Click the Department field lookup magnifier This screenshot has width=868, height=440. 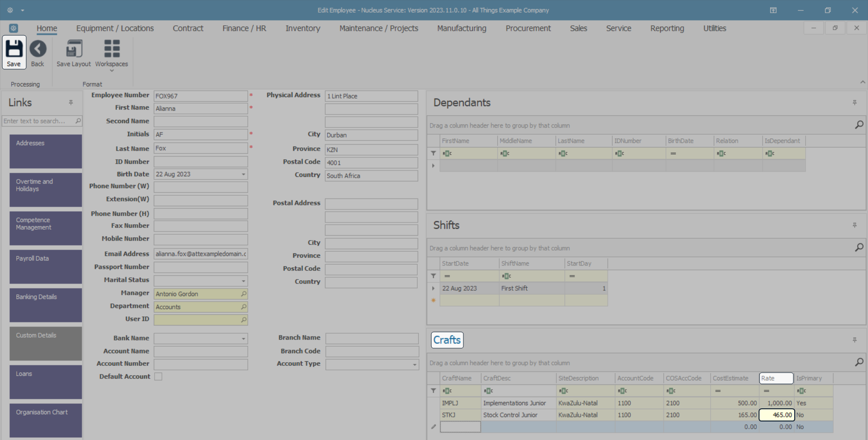pyautogui.click(x=244, y=307)
